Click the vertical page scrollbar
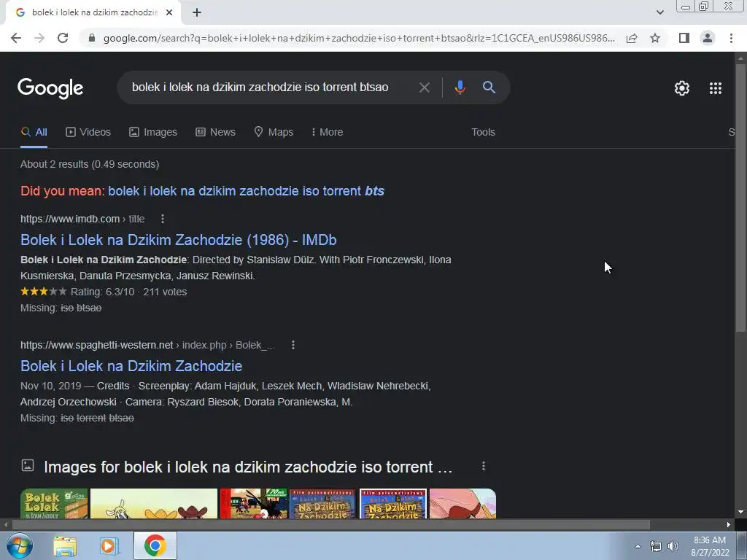 [x=740, y=198]
